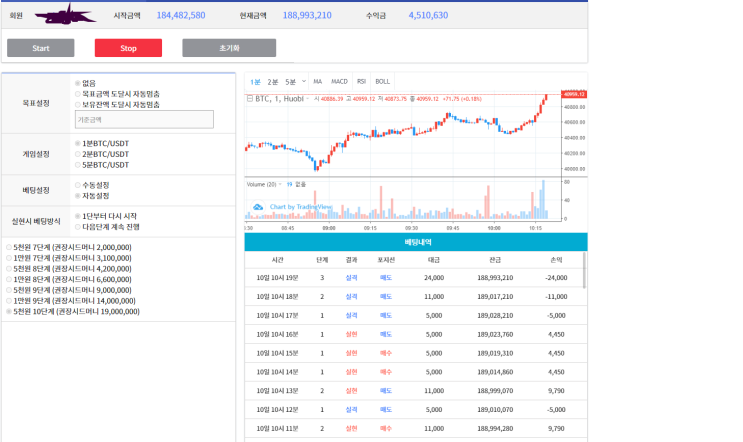Click the 베팅내역 header bar
Screen dimensions: 743x442
point(416,242)
